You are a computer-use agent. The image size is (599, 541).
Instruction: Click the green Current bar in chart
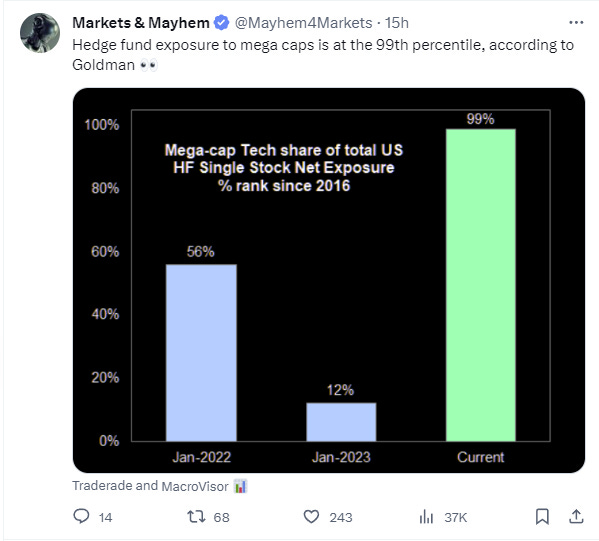point(481,285)
